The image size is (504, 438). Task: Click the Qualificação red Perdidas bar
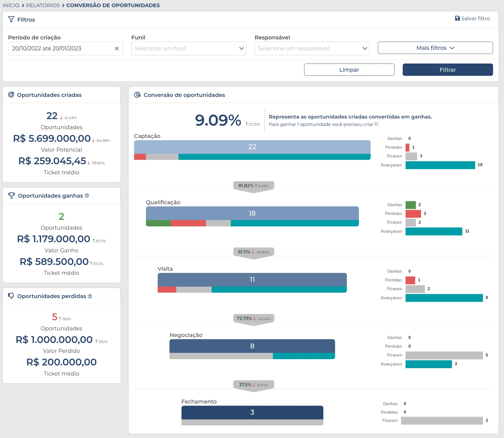point(413,214)
